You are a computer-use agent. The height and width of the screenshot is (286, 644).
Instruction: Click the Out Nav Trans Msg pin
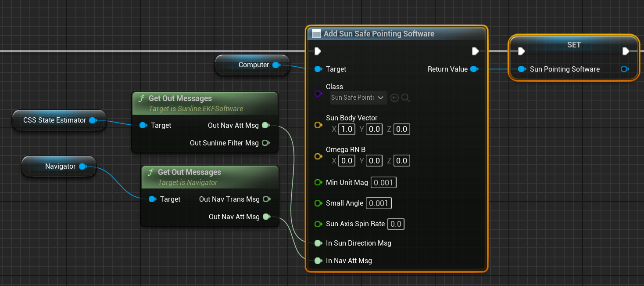pos(266,199)
